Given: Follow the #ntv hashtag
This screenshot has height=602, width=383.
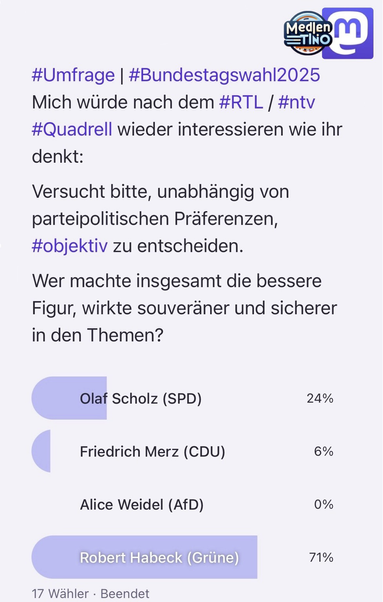Looking at the screenshot, I should [x=296, y=102].
